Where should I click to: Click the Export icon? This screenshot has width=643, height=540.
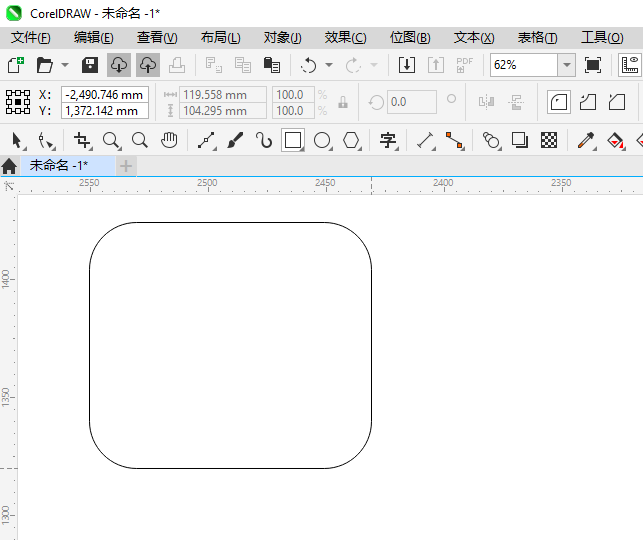(x=436, y=65)
